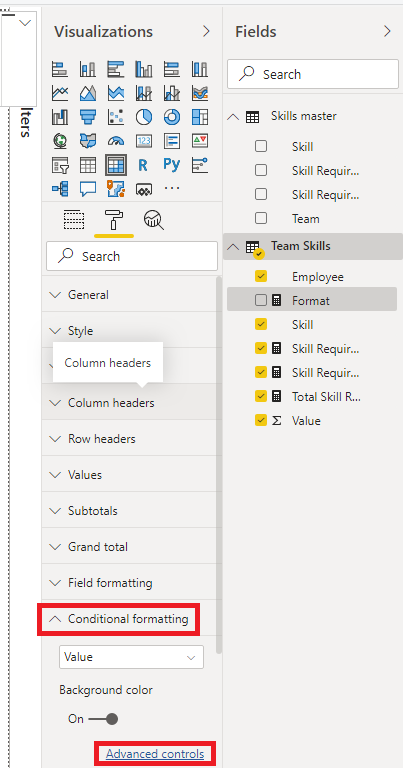Select the Stacked bar chart visual

(x=60, y=69)
